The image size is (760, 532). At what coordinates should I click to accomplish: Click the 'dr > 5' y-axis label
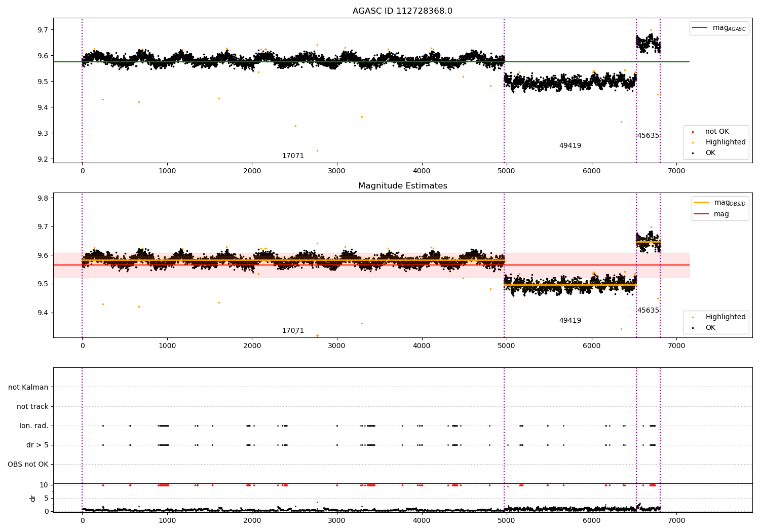coord(37,445)
